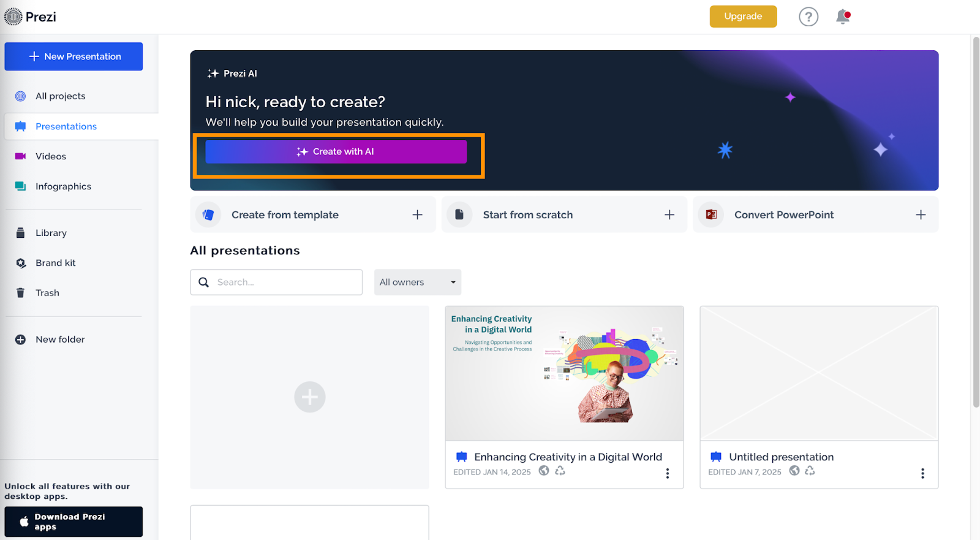Viewport: 980px width, 540px height.
Task: Click Download Prezi apps button
Action: click(x=73, y=522)
